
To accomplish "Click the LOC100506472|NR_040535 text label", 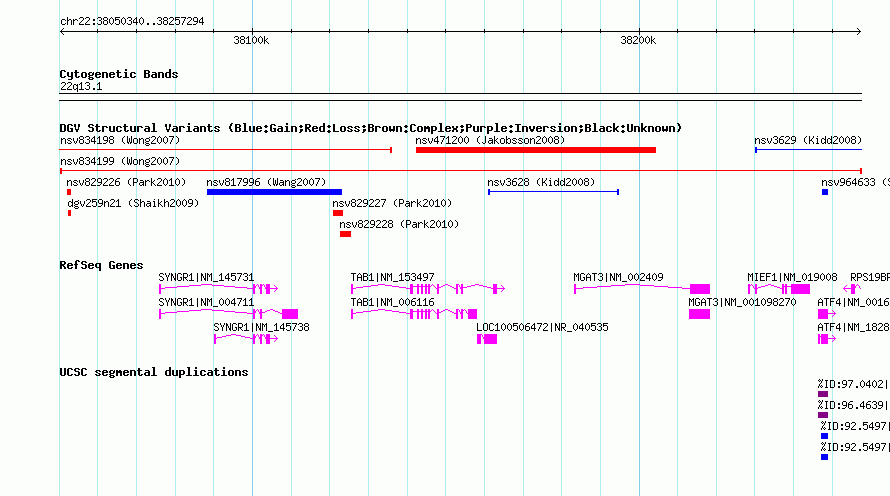I will (x=542, y=327).
